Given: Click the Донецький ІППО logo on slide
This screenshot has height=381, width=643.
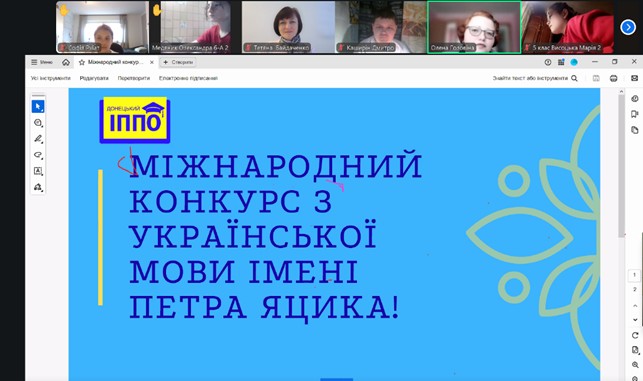Looking at the screenshot, I should (135, 120).
